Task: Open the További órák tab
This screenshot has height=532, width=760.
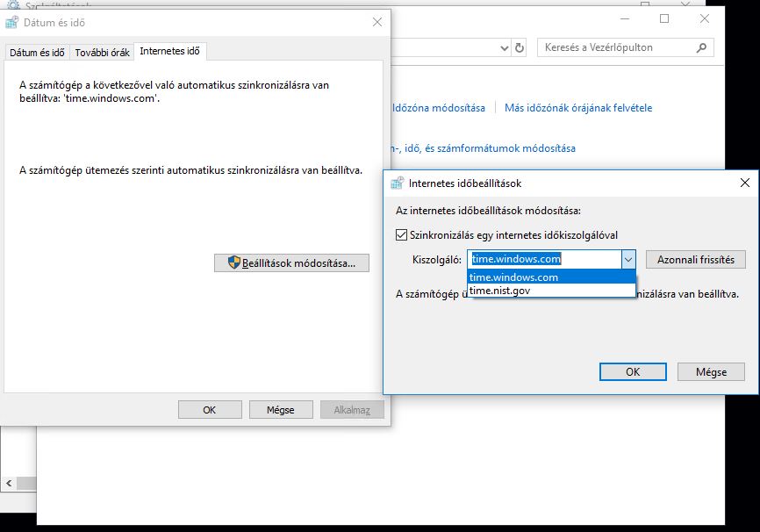Action: tap(103, 53)
